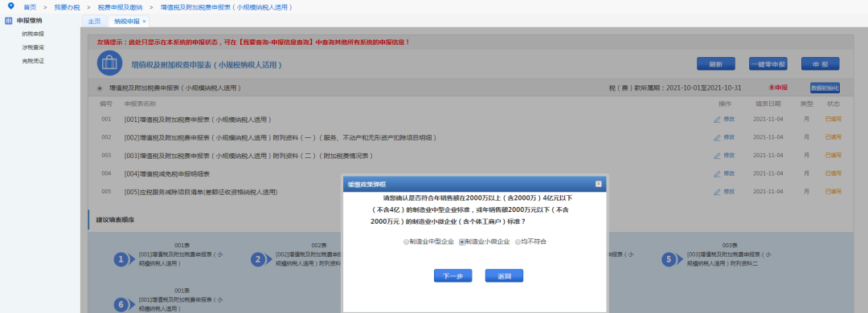Close the 缓缴政策弹框 dialog with the X

tap(599, 184)
